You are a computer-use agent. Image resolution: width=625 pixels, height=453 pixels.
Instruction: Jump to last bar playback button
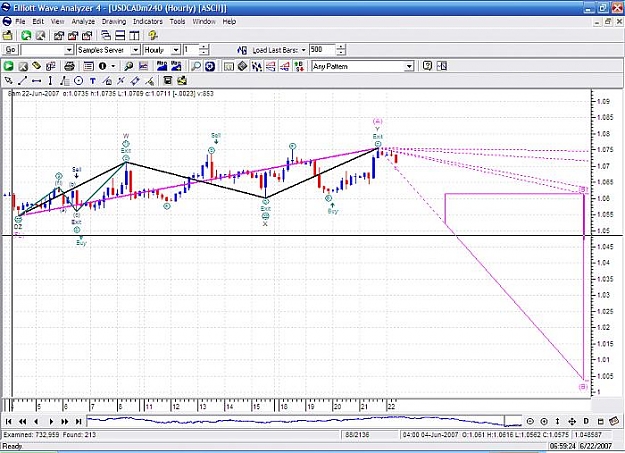point(79,421)
